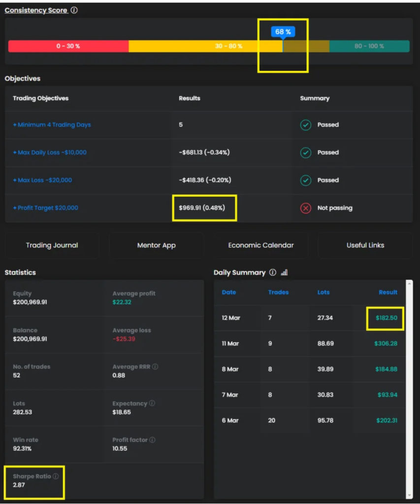Sort Daily Summary by Date column header
The height and width of the screenshot is (504, 420).
[229, 292]
